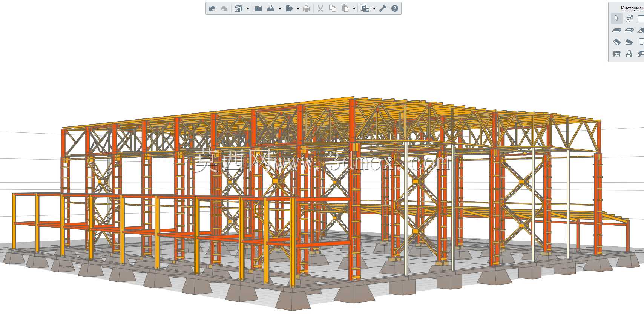The height and width of the screenshot is (323, 644).
Task: Open help with the question mark icon
Action: (395, 8)
